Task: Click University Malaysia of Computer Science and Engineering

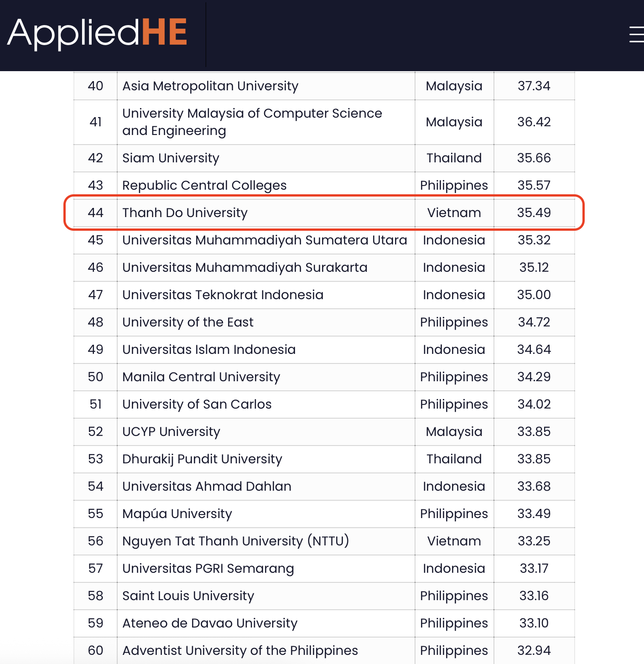Action: (252, 122)
